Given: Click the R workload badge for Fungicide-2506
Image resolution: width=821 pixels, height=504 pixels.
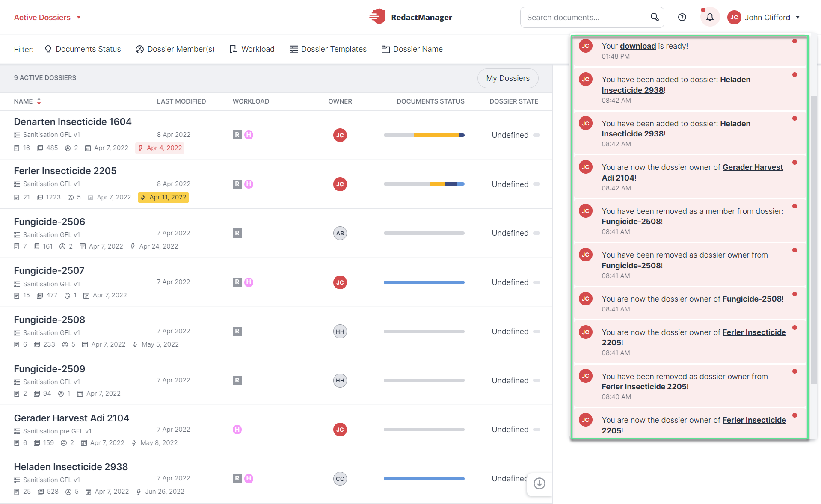Looking at the screenshot, I should click(237, 233).
